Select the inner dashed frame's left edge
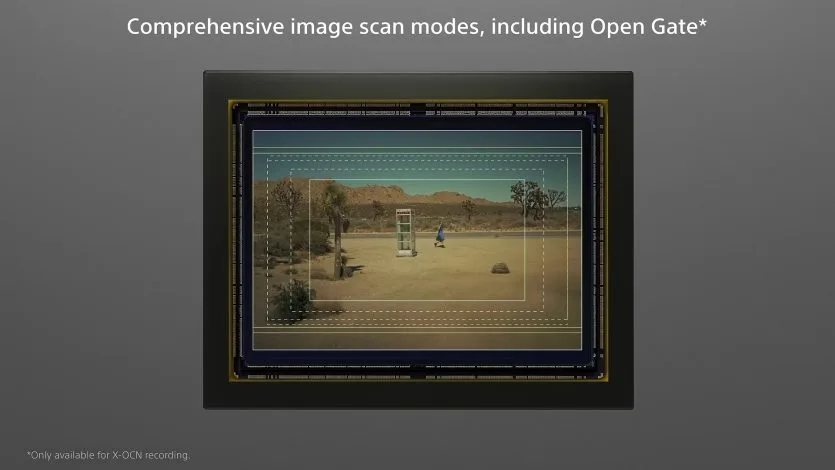The width and height of the screenshot is (835, 470). tap(291, 240)
